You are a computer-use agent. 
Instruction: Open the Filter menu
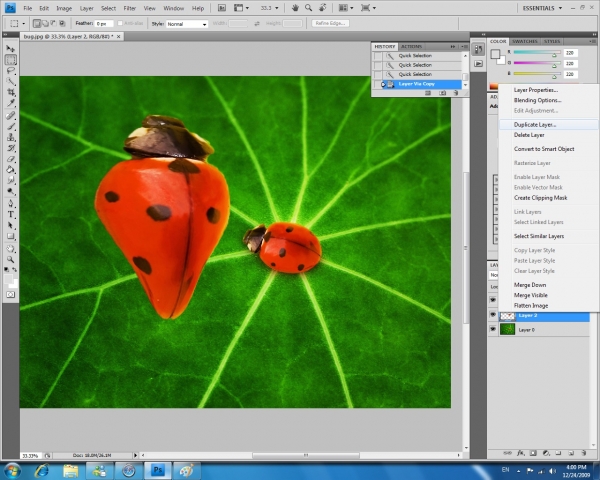(130, 8)
